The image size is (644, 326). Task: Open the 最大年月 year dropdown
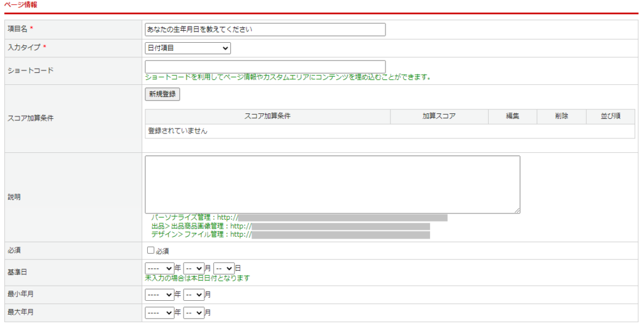(160, 313)
